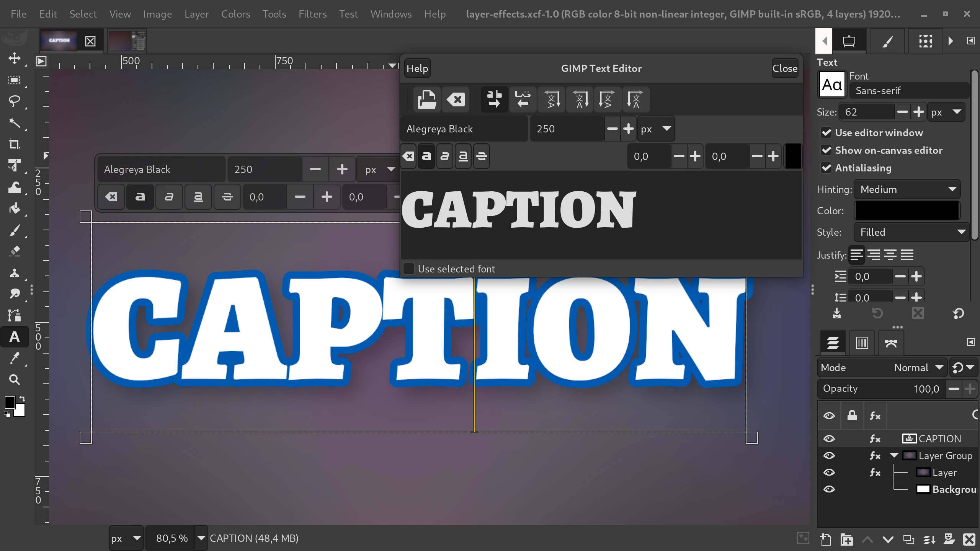Toggle visibility of Background layer

click(829, 488)
